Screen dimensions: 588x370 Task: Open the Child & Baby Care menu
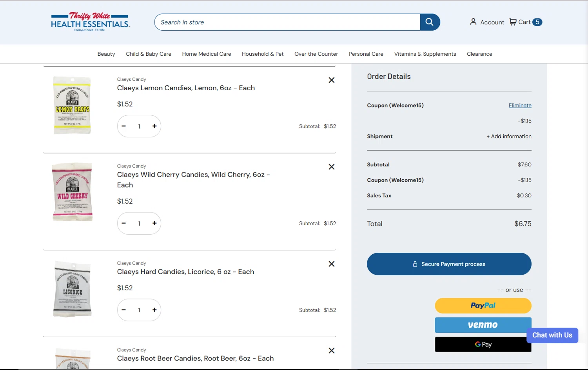(149, 54)
